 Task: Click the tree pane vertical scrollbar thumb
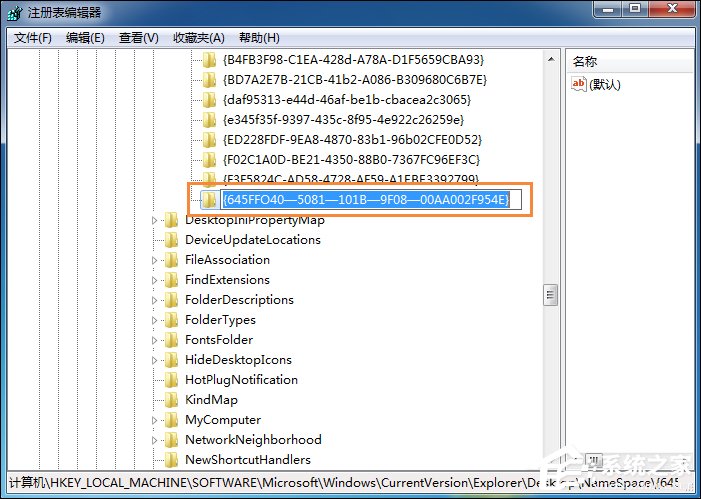550,295
